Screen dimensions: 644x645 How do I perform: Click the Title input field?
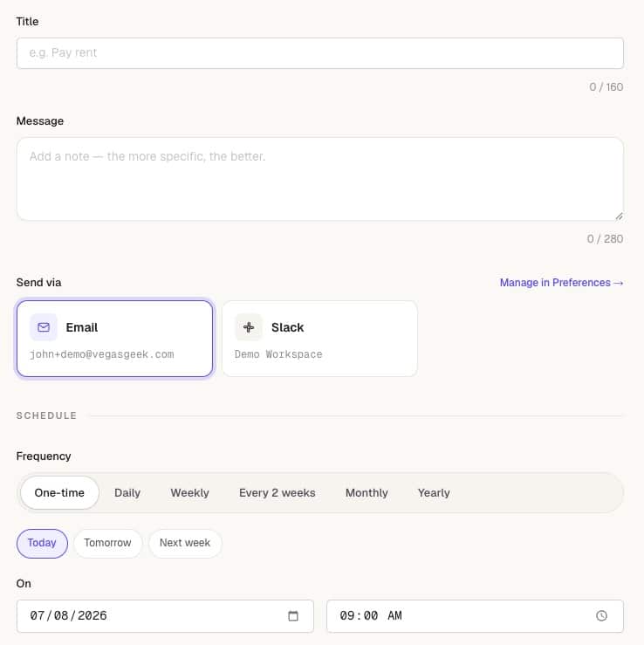point(320,53)
